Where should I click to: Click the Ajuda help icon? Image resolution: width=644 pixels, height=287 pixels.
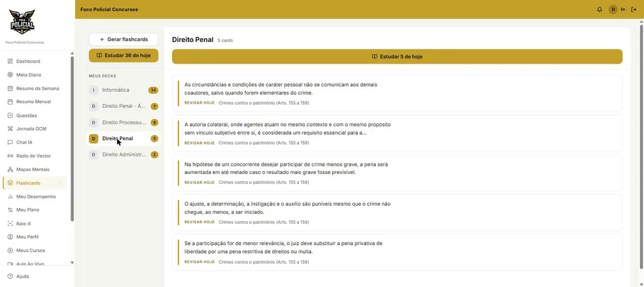pos(11,276)
